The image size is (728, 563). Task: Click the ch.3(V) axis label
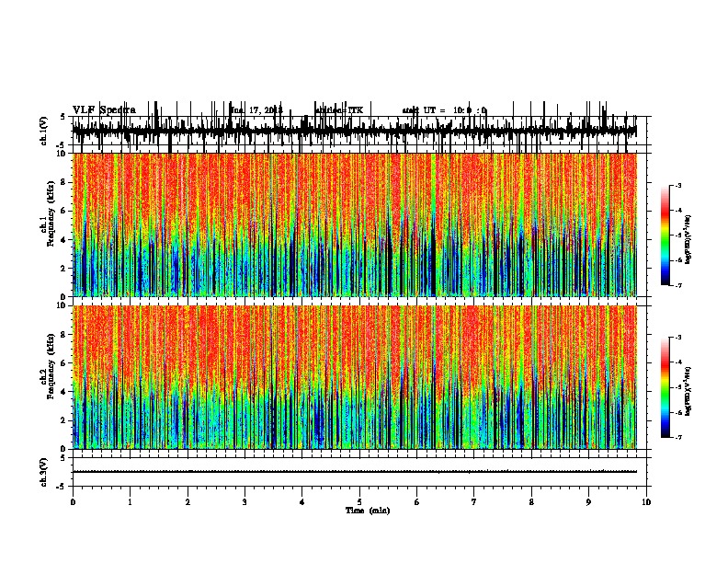tap(44, 472)
